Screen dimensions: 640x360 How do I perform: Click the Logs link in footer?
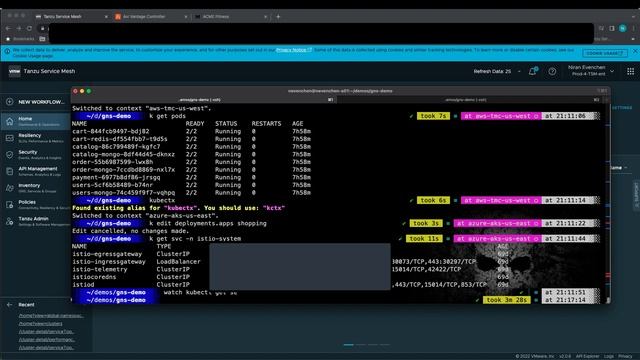coord(609,356)
